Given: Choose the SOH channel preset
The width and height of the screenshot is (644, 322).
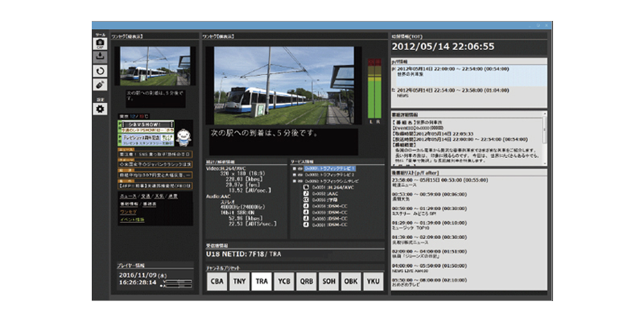Looking at the screenshot, I should click(328, 283).
